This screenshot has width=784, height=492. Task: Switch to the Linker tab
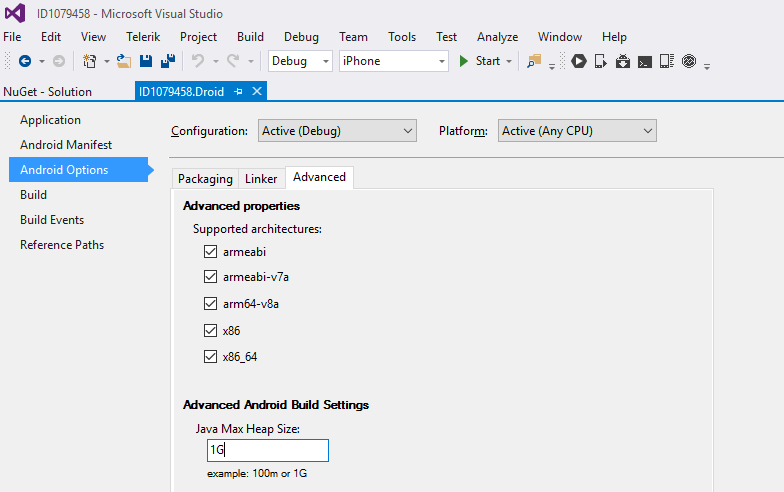pos(261,179)
